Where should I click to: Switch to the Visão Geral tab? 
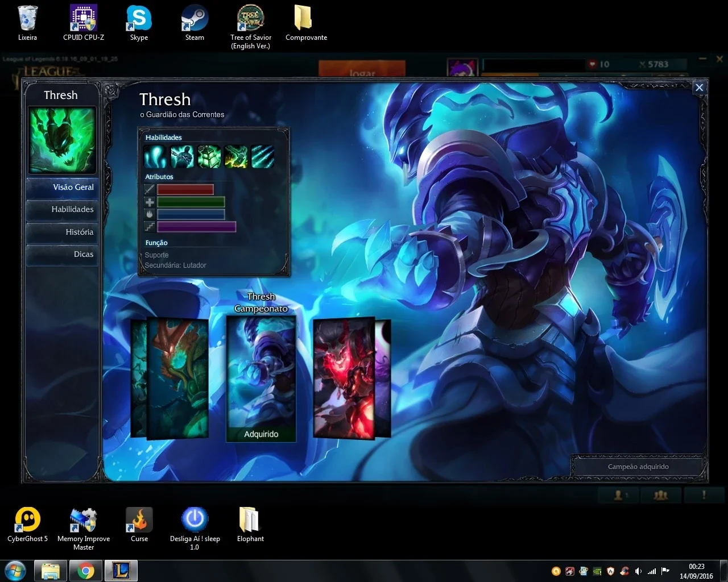(63, 187)
